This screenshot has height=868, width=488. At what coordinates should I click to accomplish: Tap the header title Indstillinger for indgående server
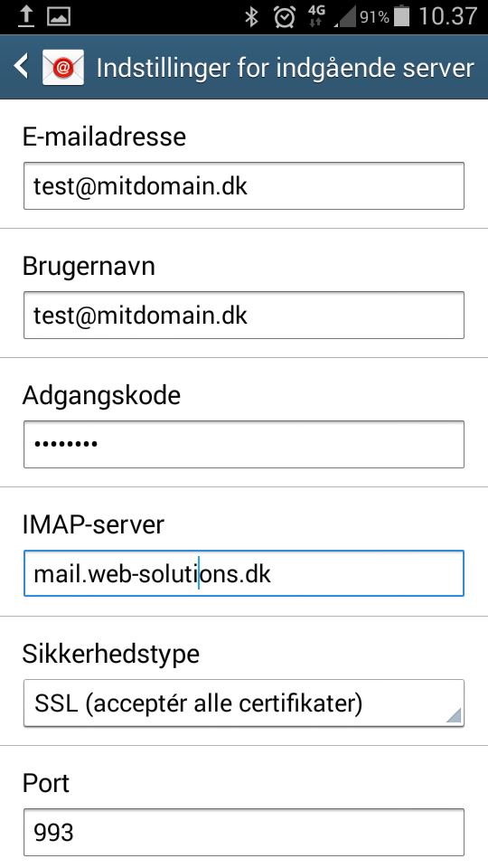(x=285, y=68)
